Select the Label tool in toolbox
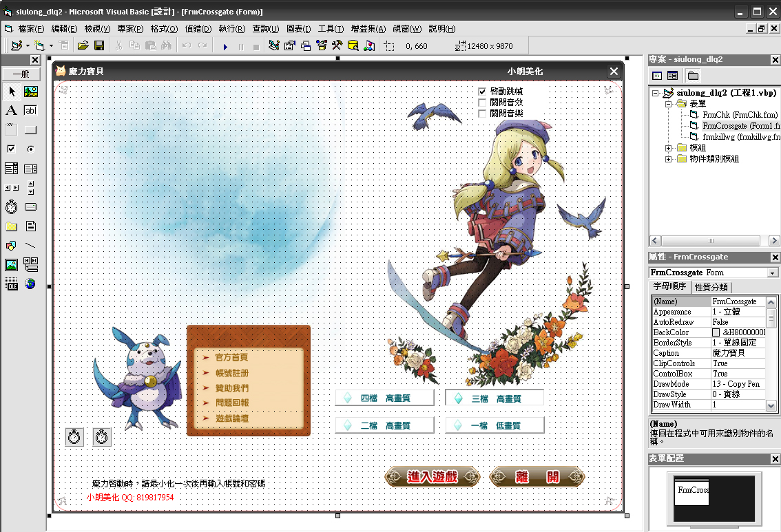Viewport: 781px width, 532px height. [12, 111]
